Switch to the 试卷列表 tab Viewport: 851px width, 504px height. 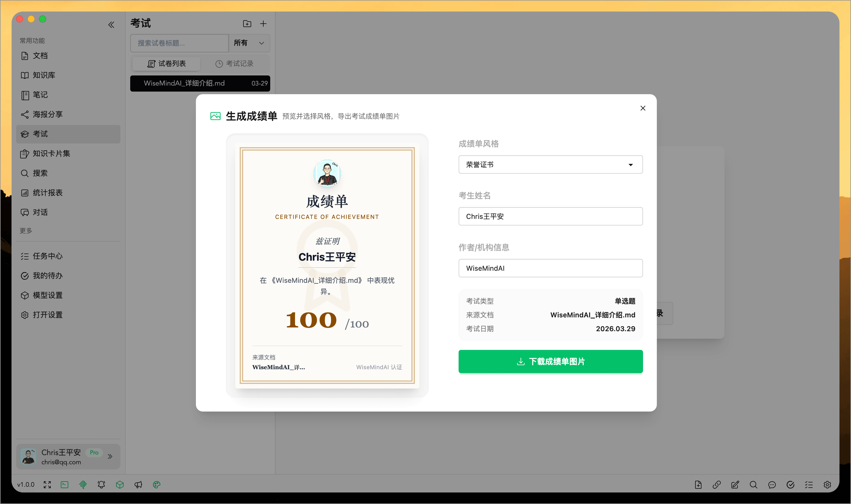tap(166, 64)
